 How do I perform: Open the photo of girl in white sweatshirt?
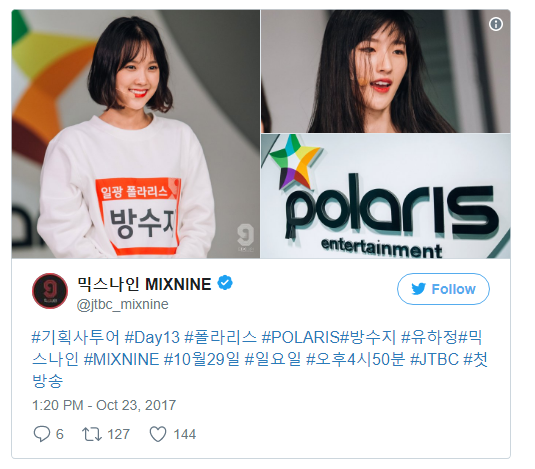pyautogui.click(x=135, y=134)
